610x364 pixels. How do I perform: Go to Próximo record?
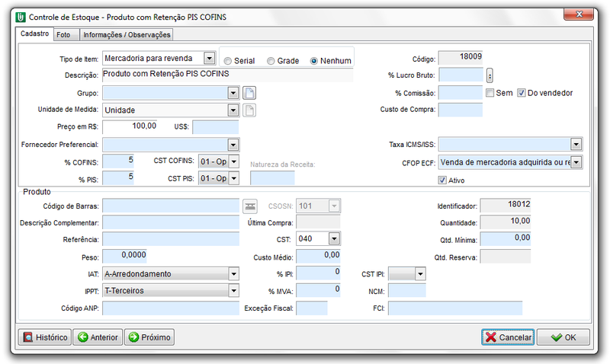tap(149, 337)
